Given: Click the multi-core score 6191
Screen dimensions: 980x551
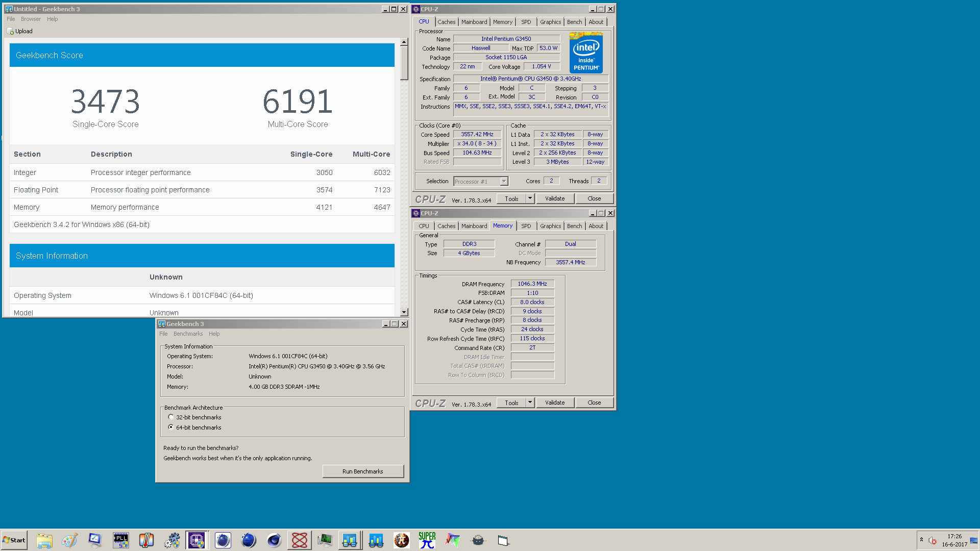Looking at the screenshot, I should 298,101.
